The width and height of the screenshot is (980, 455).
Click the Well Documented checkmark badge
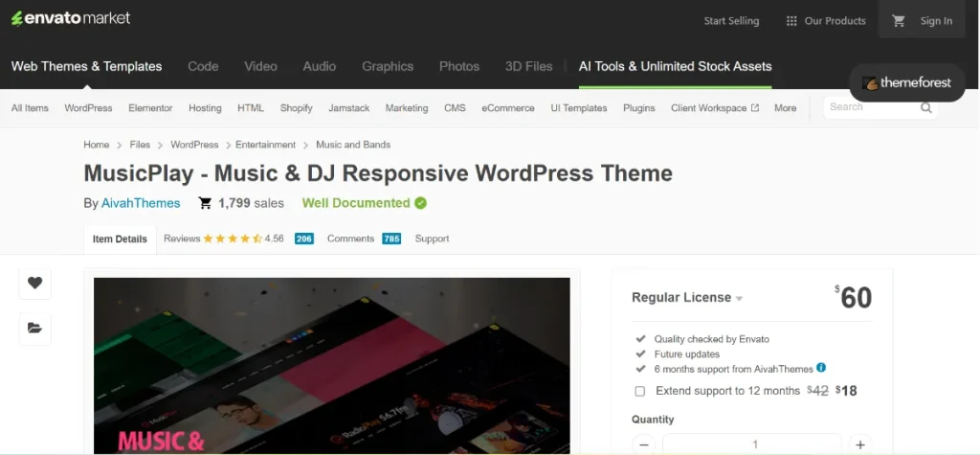(421, 203)
